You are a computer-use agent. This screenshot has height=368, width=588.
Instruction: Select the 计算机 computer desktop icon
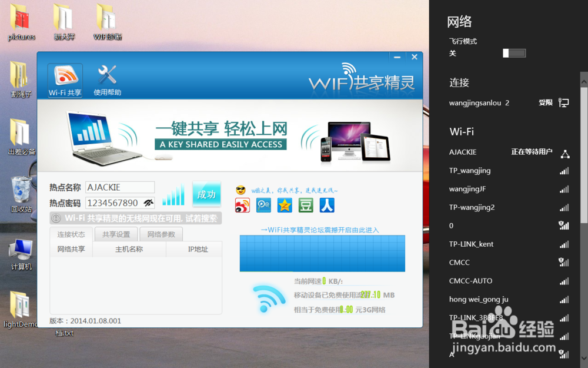pos(21,254)
